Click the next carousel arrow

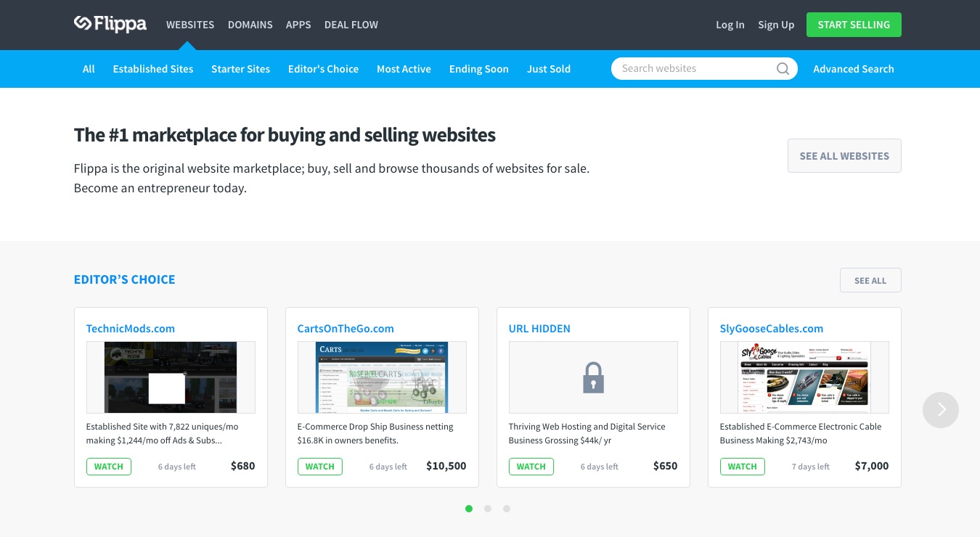(x=941, y=410)
